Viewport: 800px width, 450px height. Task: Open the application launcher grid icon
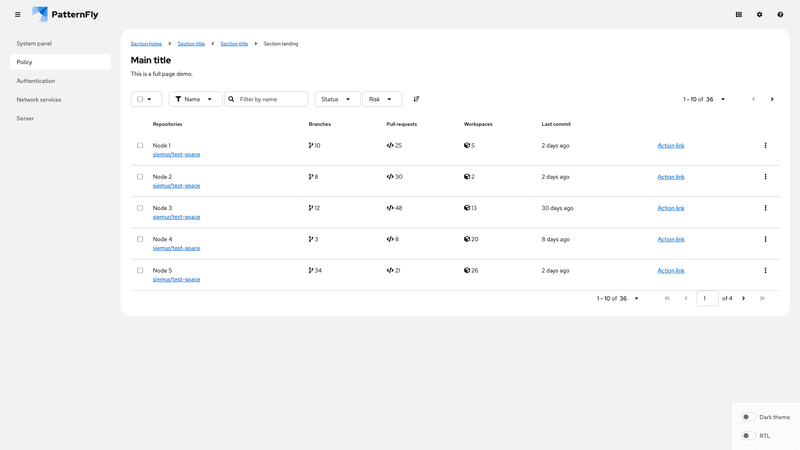tap(738, 15)
